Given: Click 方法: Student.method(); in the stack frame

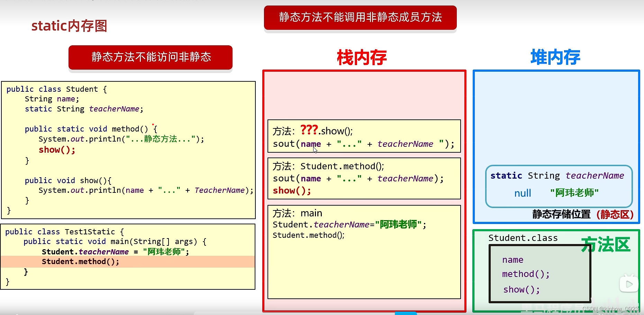Looking at the screenshot, I should coord(328,166).
